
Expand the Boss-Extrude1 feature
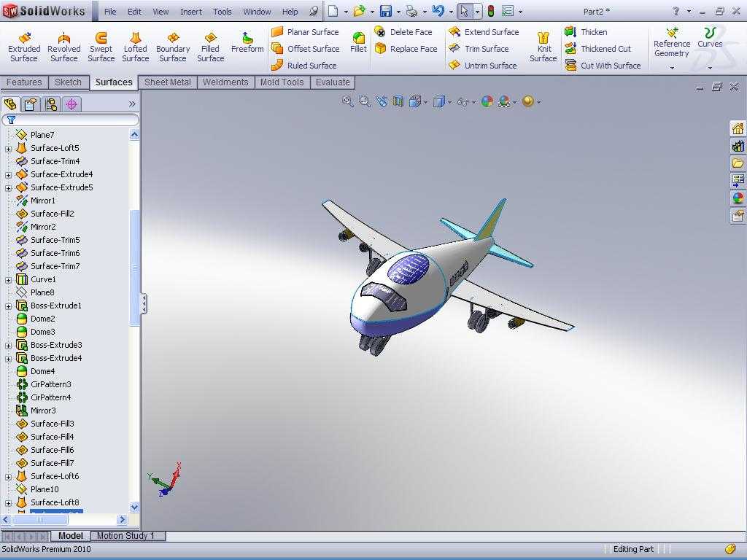click(8, 306)
